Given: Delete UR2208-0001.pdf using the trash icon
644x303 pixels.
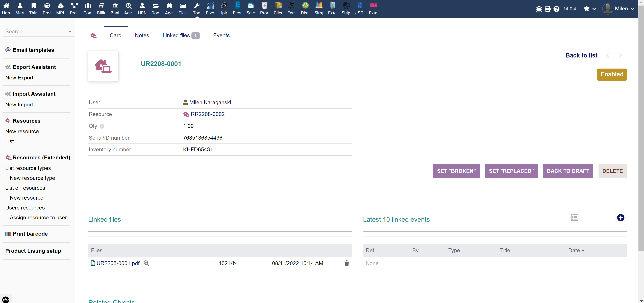Looking at the screenshot, I should 346,263.
